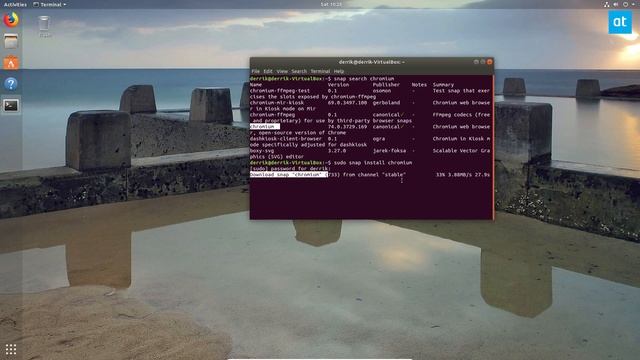The height and width of the screenshot is (360, 640).
Task: Click '[sudo] password for derrik' line
Action: click(290, 169)
